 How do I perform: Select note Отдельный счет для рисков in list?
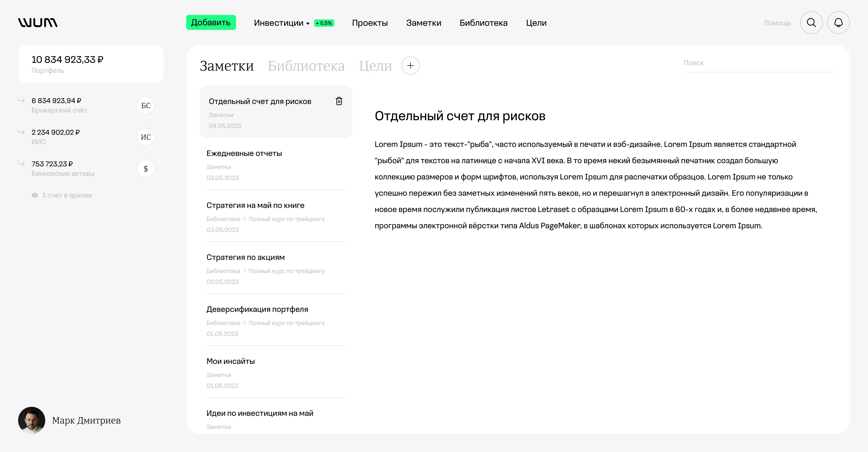click(x=276, y=112)
